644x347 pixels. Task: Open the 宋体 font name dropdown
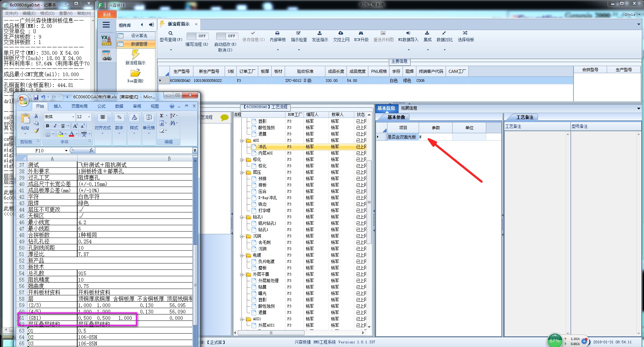coord(73,117)
